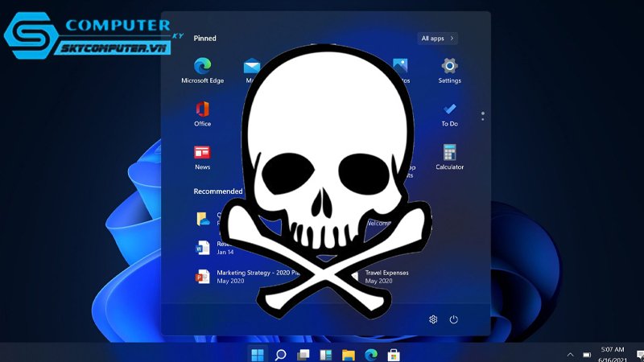Click the Windows Start button on taskbar
Screen dimensions: 644x362
[258, 355]
